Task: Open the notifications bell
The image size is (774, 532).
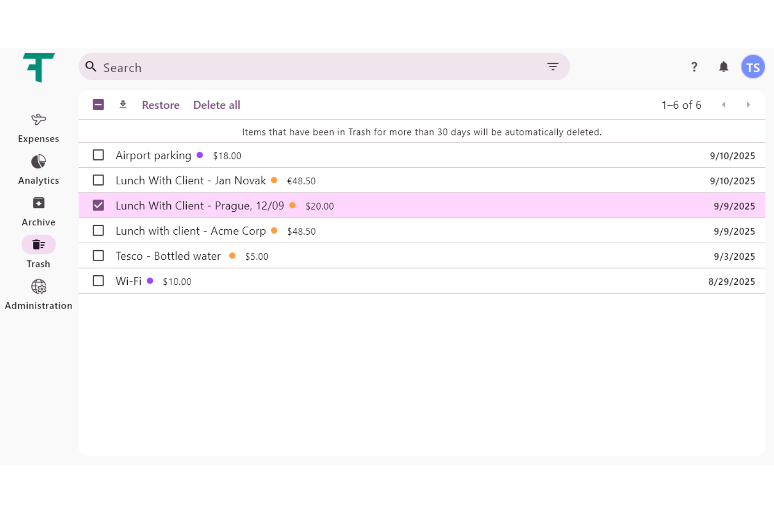Action: point(723,67)
